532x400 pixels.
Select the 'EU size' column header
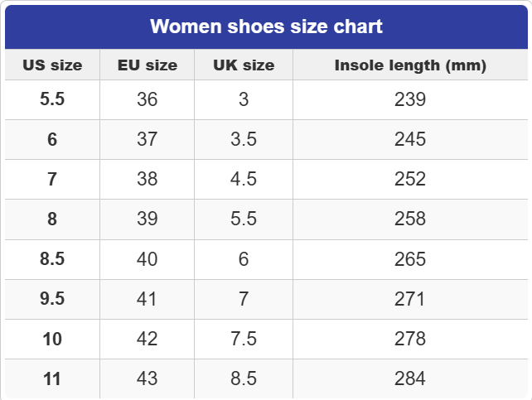click(148, 65)
